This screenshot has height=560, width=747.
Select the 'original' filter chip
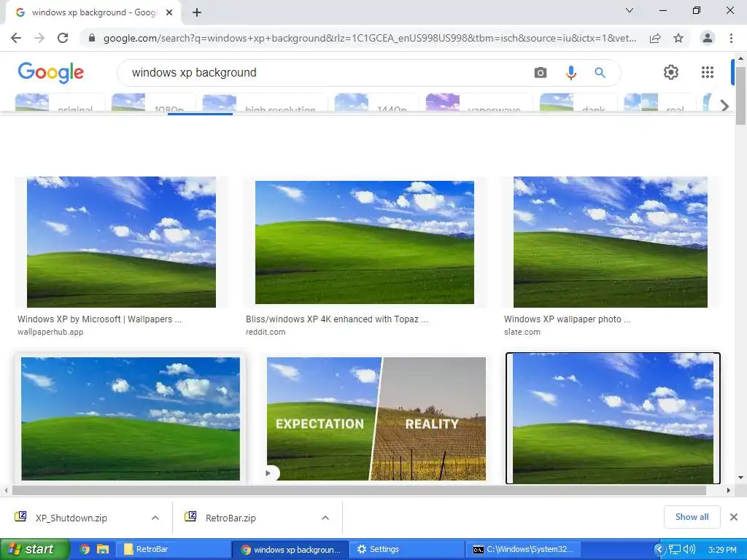pyautogui.click(x=60, y=102)
